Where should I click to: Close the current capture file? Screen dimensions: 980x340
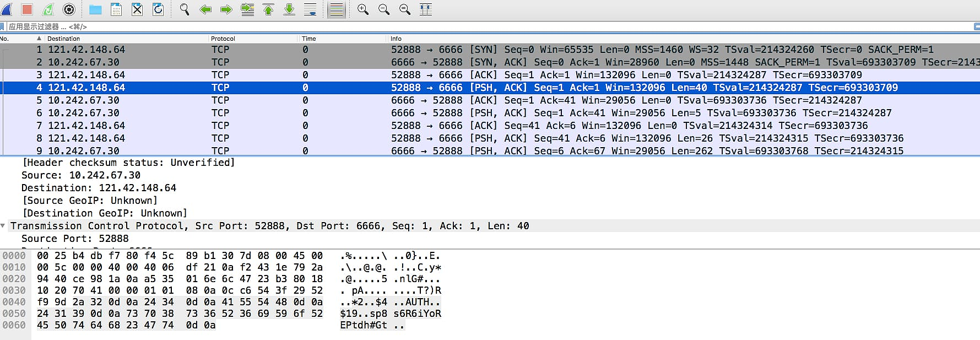pyautogui.click(x=137, y=9)
